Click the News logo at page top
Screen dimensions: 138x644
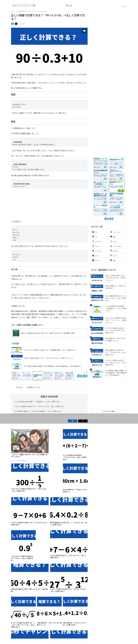(x=69, y=5)
